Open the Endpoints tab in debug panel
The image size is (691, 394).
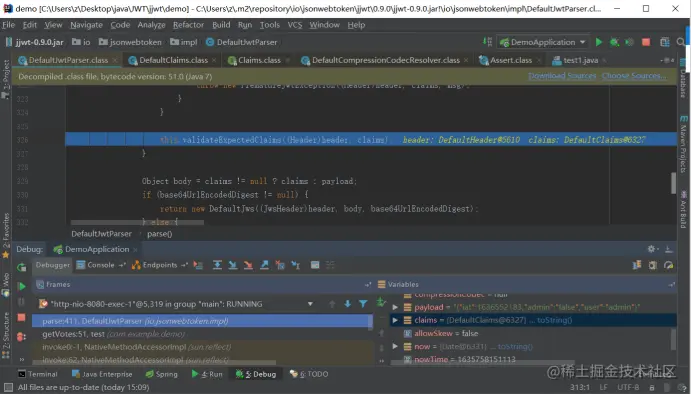(x=160, y=265)
